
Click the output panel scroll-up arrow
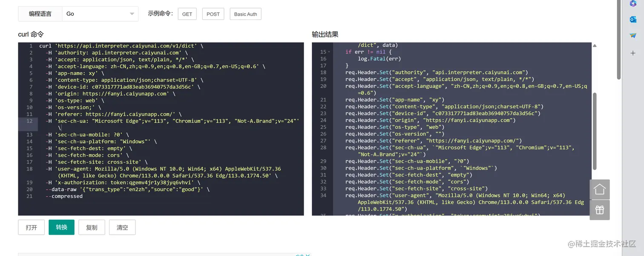coord(595,46)
